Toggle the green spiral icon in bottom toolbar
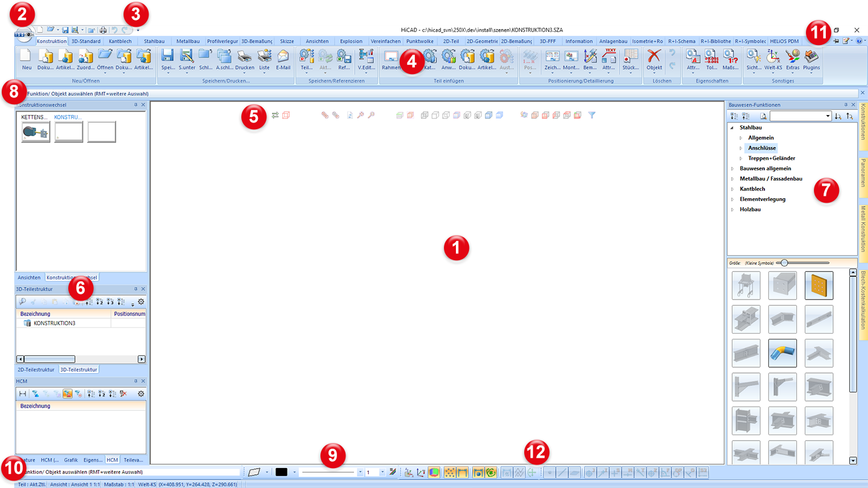 [491, 472]
